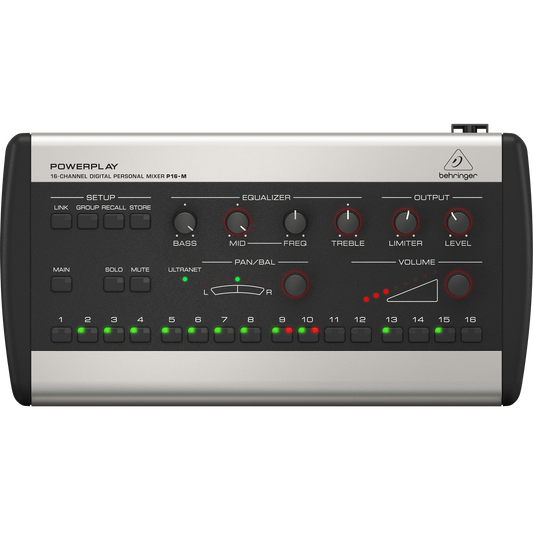Select channel 15 button
The height and width of the screenshot is (533, 533).
pos(445,335)
